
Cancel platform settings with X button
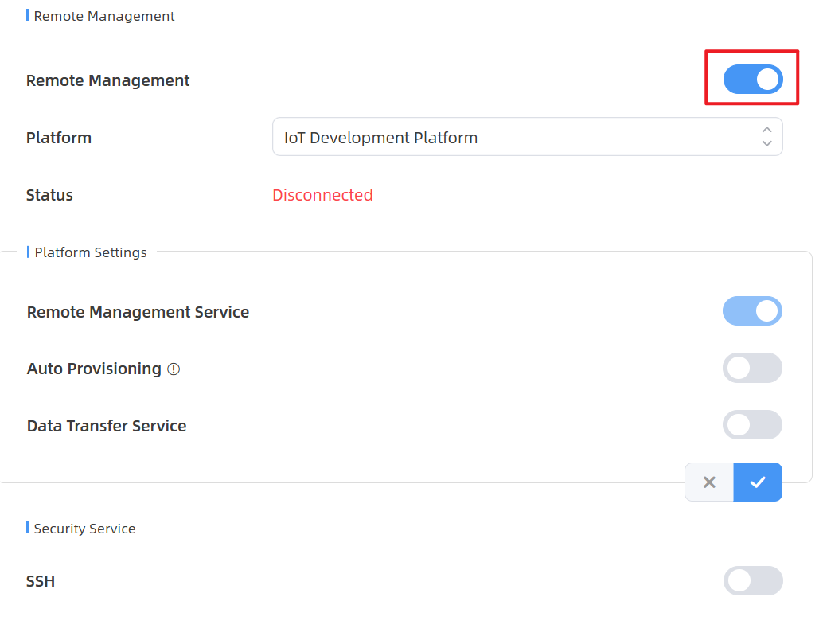click(x=709, y=482)
